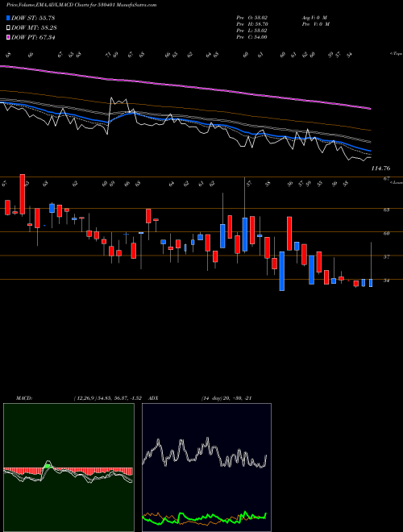Click the magenta DOW PT legend swatch
Viewport: 403px width, 532px height.
coord(8,37)
